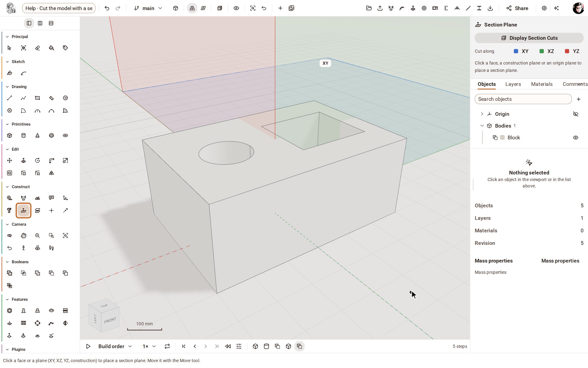The height and width of the screenshot is (368, 588).
Task: Switch to the Layers tab
Action: 513,84
